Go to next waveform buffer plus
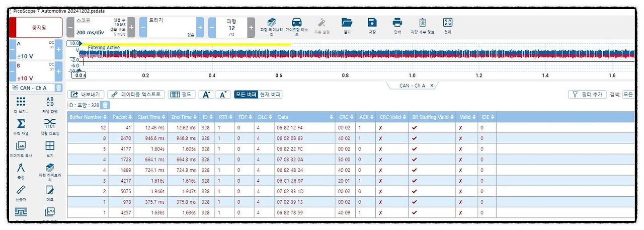 [251, 27]
